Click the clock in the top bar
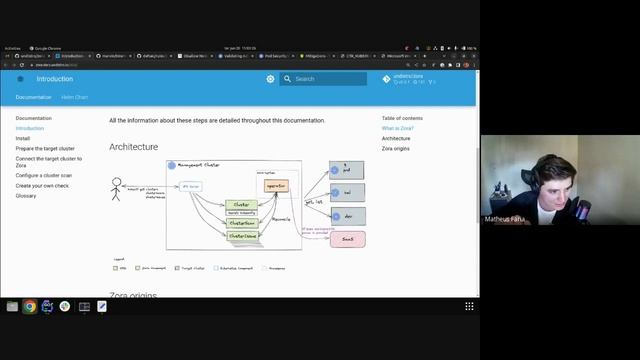Viewport: 640px width, 360px height. point(240,48)
